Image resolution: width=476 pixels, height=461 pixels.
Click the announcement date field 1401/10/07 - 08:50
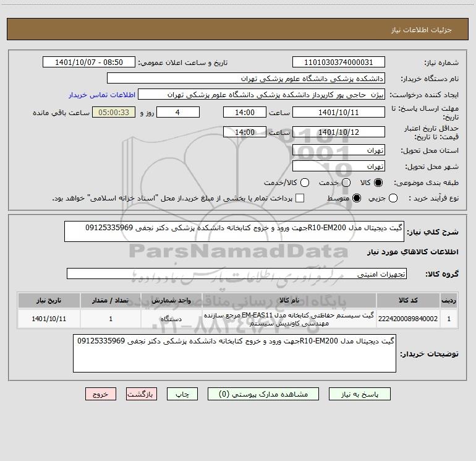[89, 62]
